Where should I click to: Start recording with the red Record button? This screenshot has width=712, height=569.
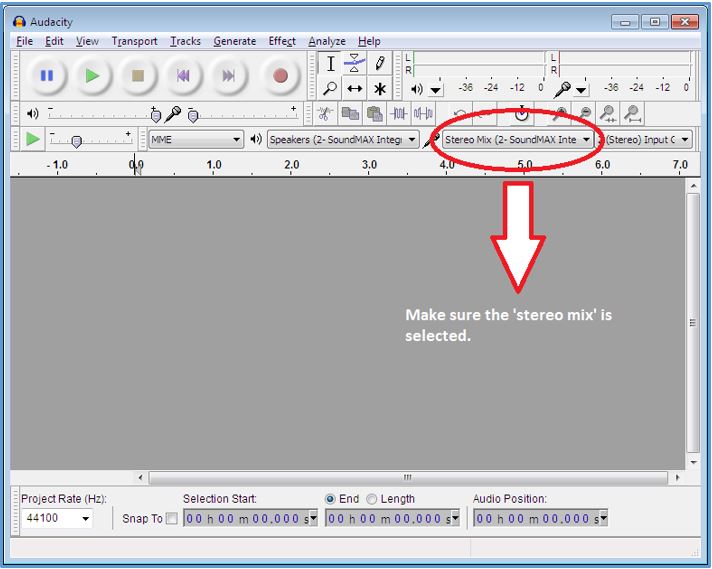point(280,75)
